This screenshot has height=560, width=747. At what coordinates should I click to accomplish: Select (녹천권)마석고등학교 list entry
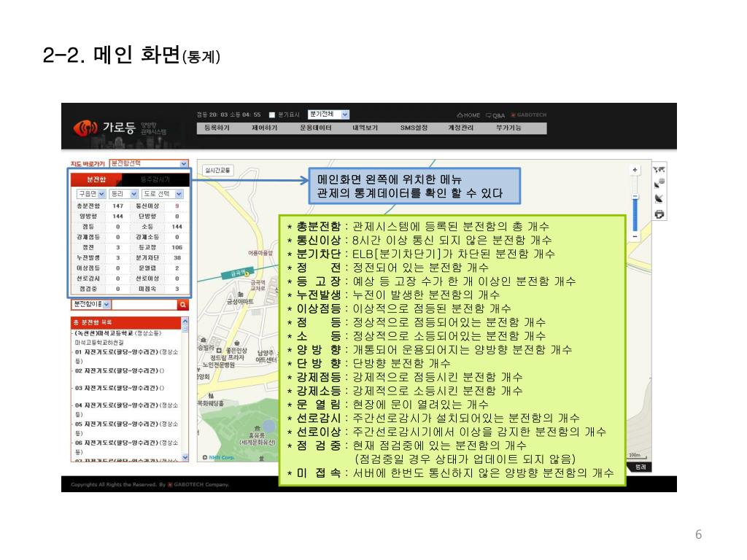tap(118, 333)
